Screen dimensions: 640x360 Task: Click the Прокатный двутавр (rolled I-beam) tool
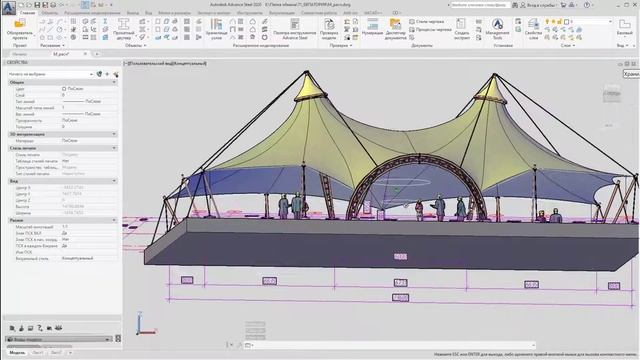[x=123, y=29]
